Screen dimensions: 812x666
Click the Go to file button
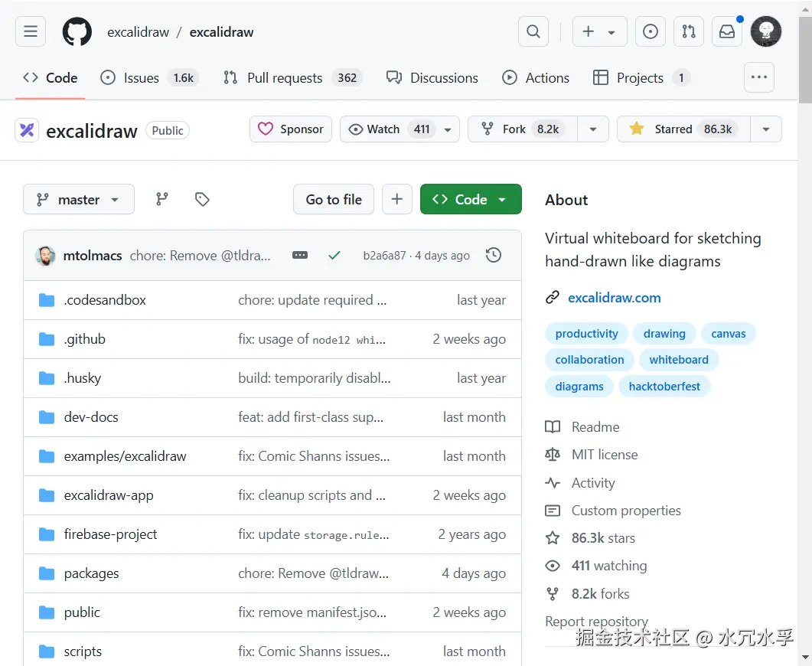pos(333,198)
